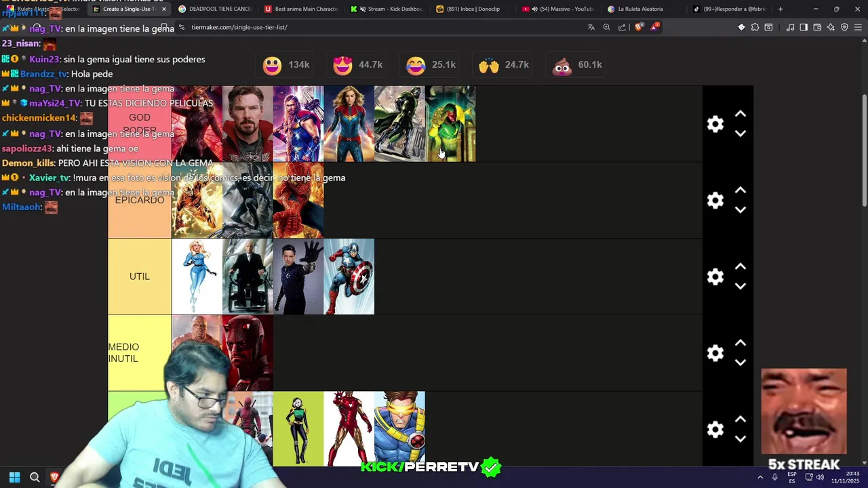
Task: Click the taskbar search icon
Action: click(x=35, y=477)
